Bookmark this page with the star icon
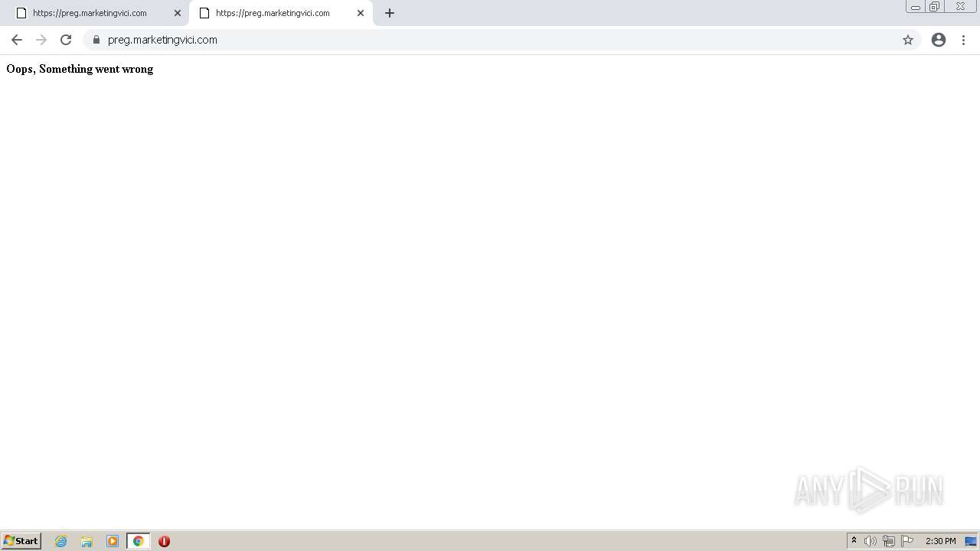980x551 pixels. click(x=908, y=40)
